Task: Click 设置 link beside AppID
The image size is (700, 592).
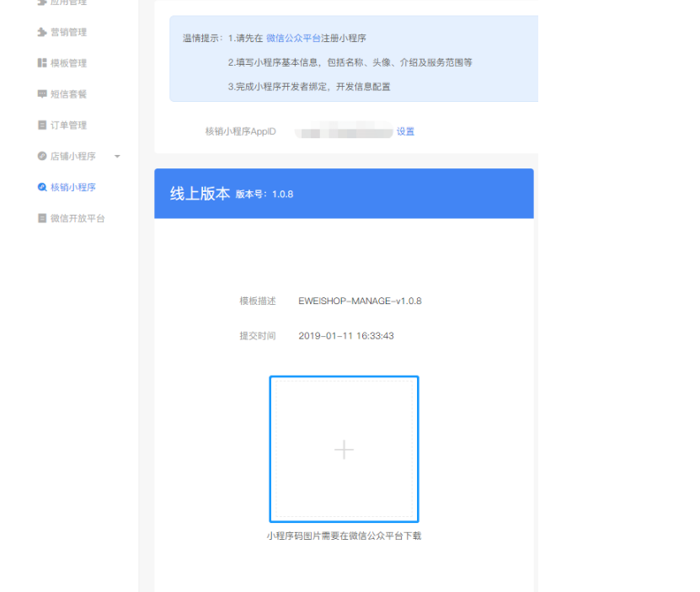Action: click(405, 131)
